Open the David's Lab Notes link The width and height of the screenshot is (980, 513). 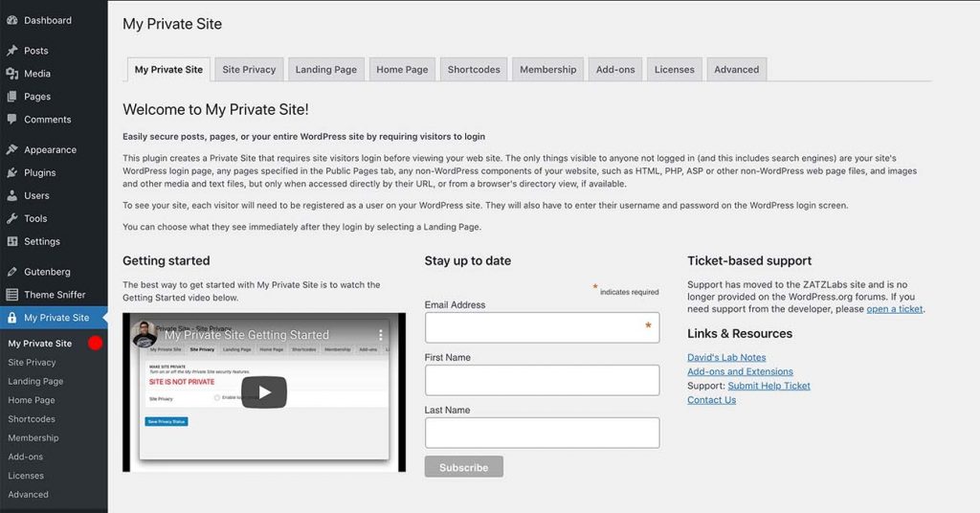pos(726,357)
